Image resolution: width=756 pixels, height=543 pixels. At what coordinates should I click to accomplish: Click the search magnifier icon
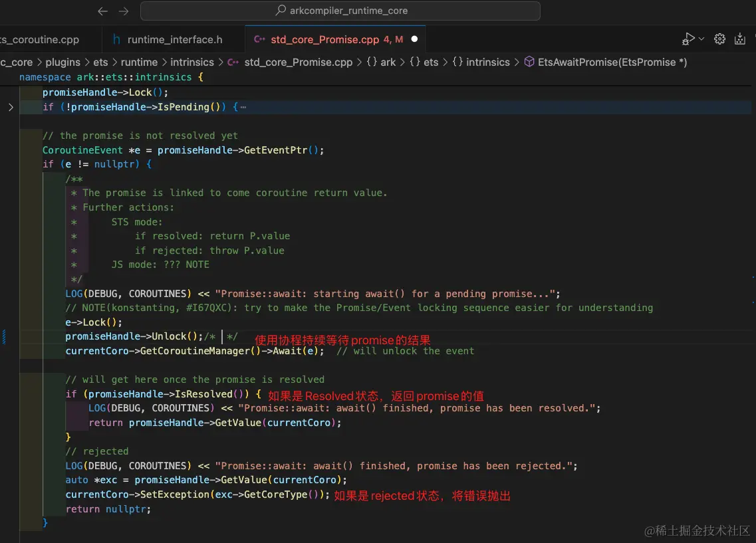[280, 10]
